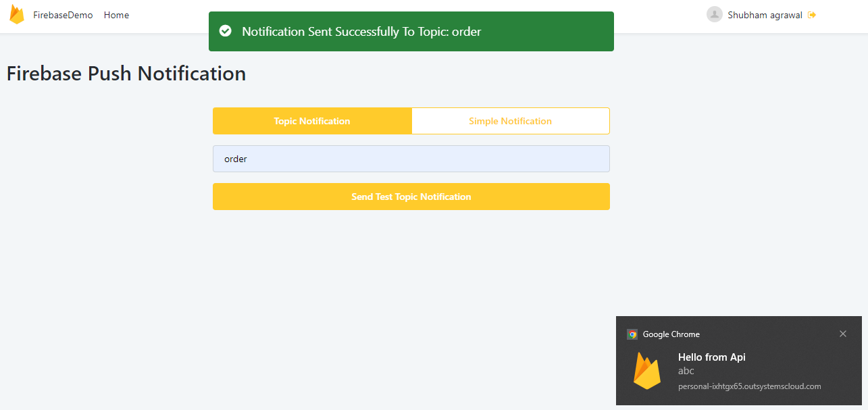This screenshot has width=868, height=410.
Task: Click the FirebaseDemo brand link
Action: point(63,14)
